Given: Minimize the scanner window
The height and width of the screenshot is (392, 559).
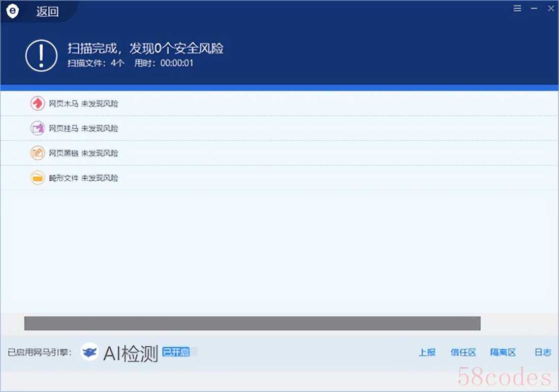Looking at the screenshot, I should point(534,8).
